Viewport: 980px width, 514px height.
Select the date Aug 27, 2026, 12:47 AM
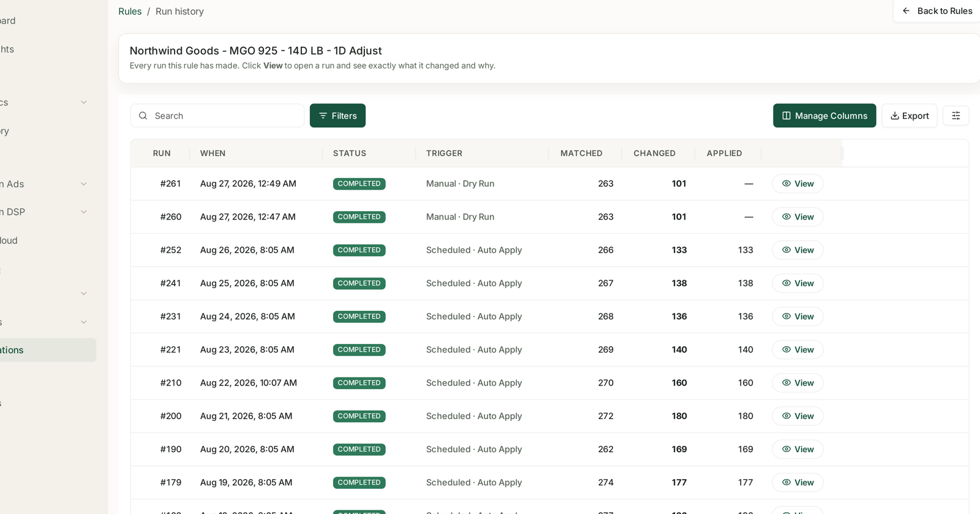pyautogui.click(x=248, y=217)
